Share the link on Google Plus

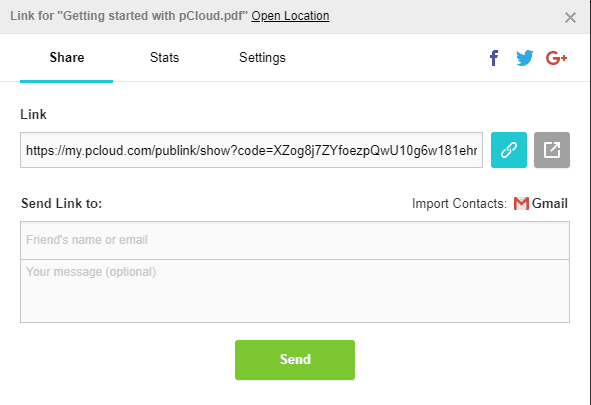pos(556,58)
